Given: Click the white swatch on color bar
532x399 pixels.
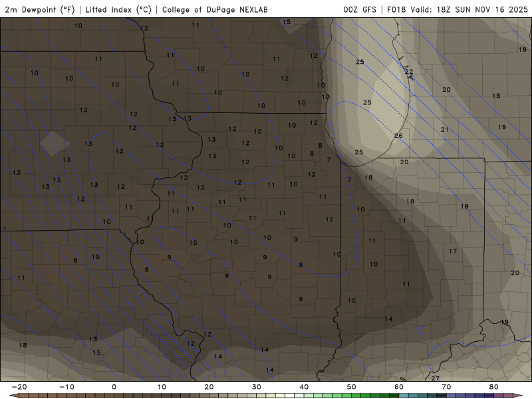Looking at the screenshot, I should click(290, 395).
